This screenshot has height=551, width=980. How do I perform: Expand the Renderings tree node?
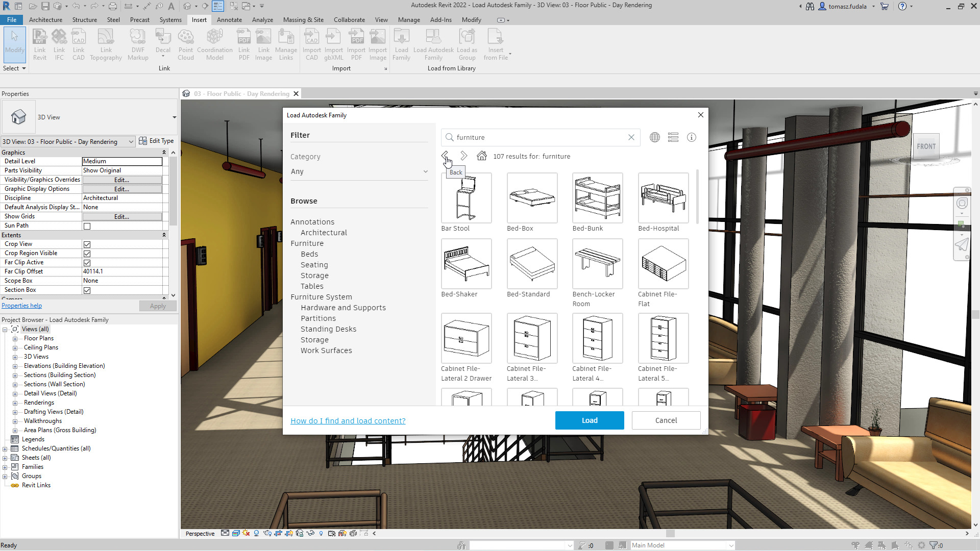click(x=15, y=403)
